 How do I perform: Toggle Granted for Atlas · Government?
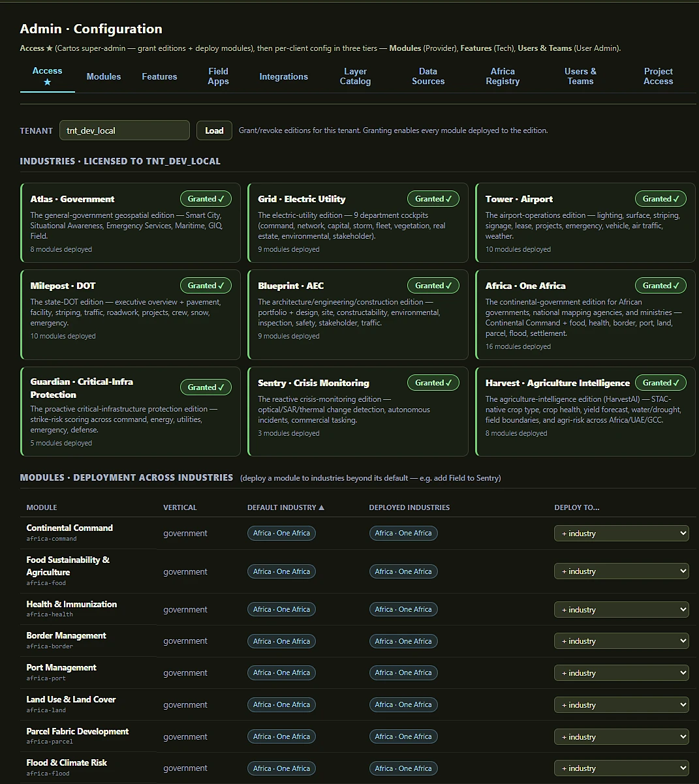206,199
